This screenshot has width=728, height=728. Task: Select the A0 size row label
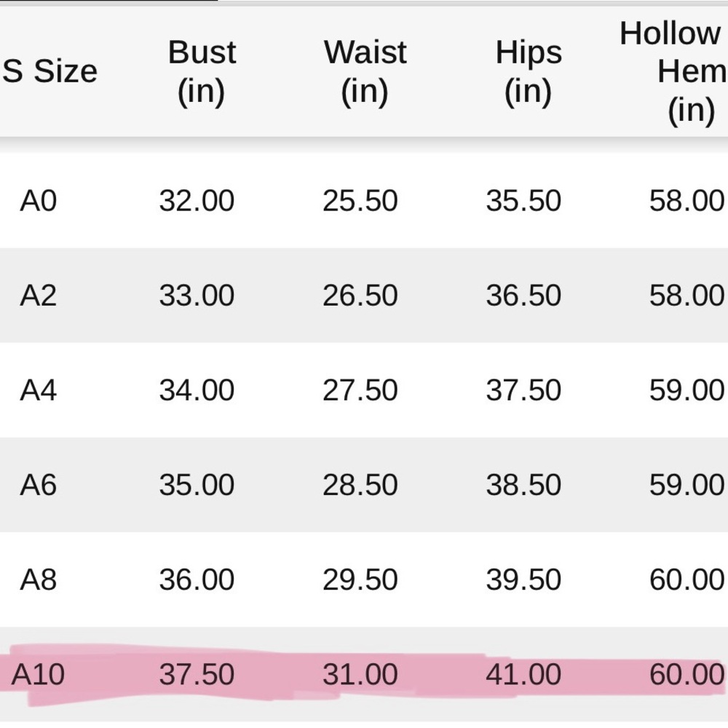pyautogui.click(x=38, y=201)
